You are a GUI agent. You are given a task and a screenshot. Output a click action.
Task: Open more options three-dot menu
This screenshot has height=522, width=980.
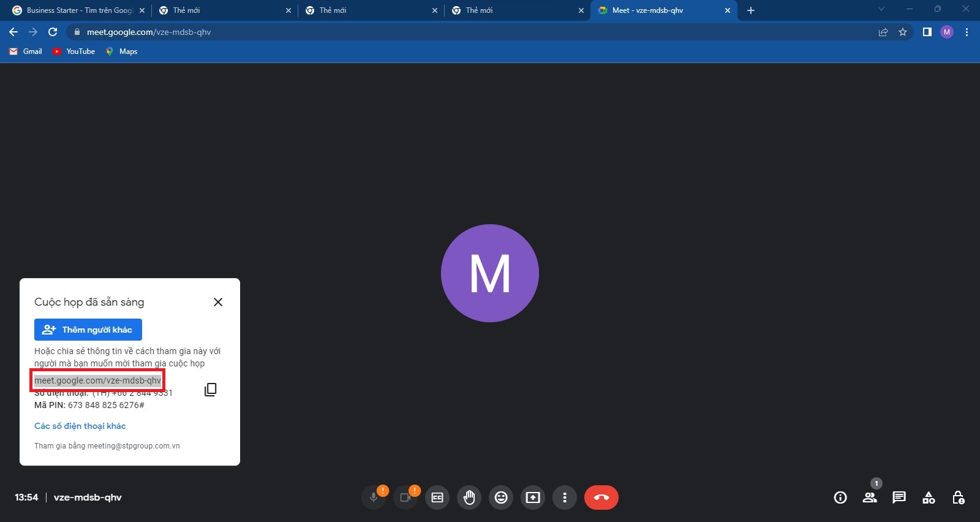point(565,497)
